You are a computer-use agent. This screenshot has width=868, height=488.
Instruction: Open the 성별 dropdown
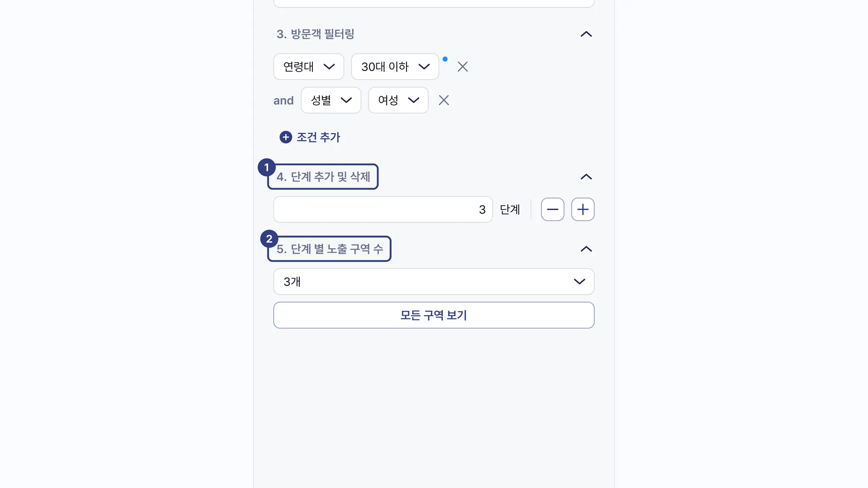point(331,100)
